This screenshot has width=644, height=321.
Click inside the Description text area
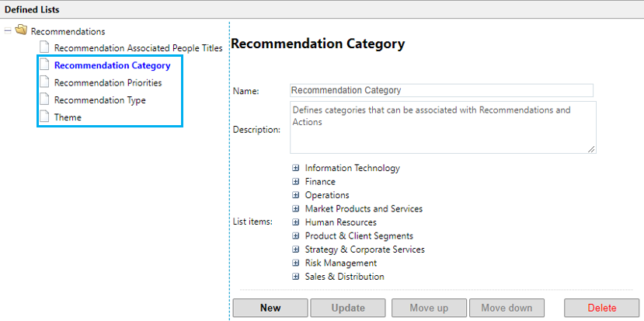[442, 127]
